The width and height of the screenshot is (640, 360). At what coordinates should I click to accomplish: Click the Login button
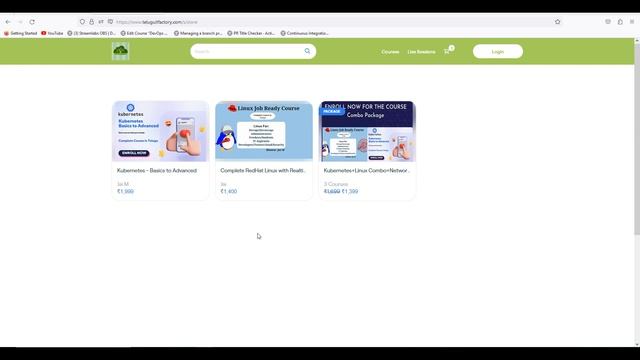click(498, 51)
